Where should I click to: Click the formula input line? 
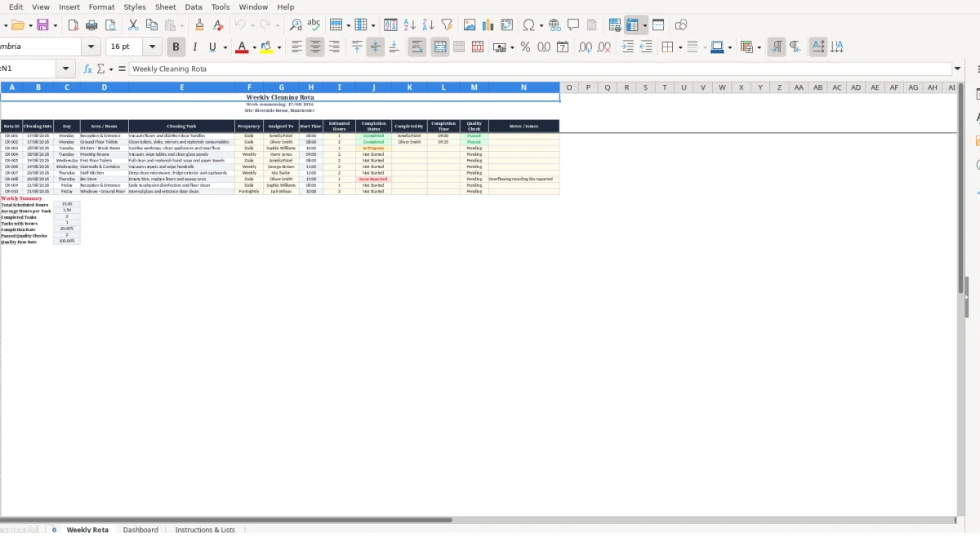click(540, 69)
